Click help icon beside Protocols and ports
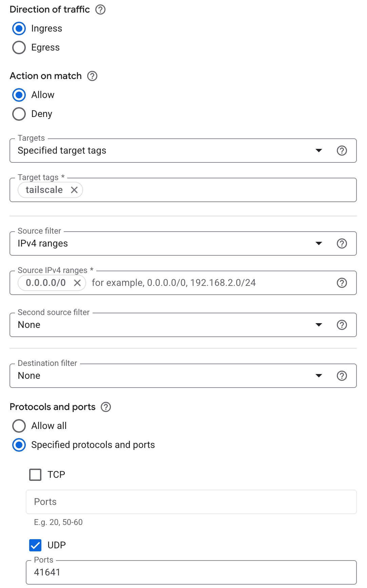367x588 pixels. pos(106,407)
